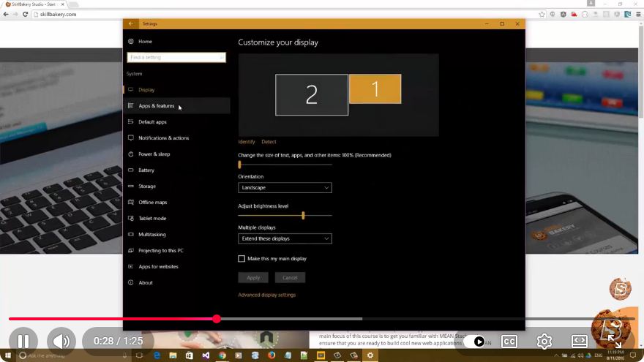The height and width of the screenshot is (362, 644).
Task: Go back in Settings window
Action: [130, 24]
